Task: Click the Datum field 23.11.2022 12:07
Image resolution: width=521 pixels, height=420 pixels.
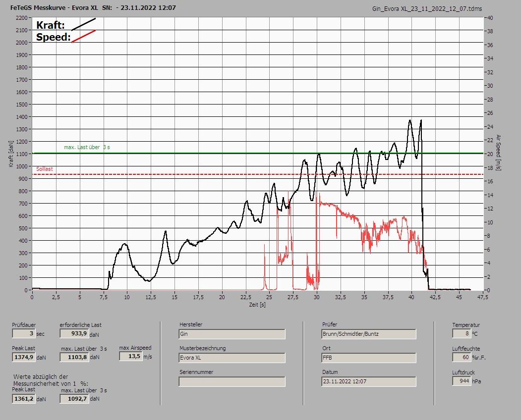Action: 369,381
